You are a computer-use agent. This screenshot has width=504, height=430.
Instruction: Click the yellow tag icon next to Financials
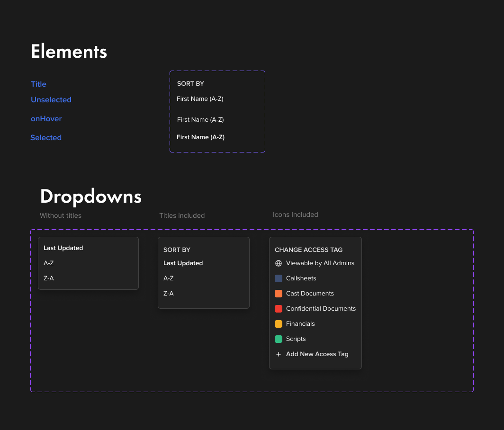(279, 323)
